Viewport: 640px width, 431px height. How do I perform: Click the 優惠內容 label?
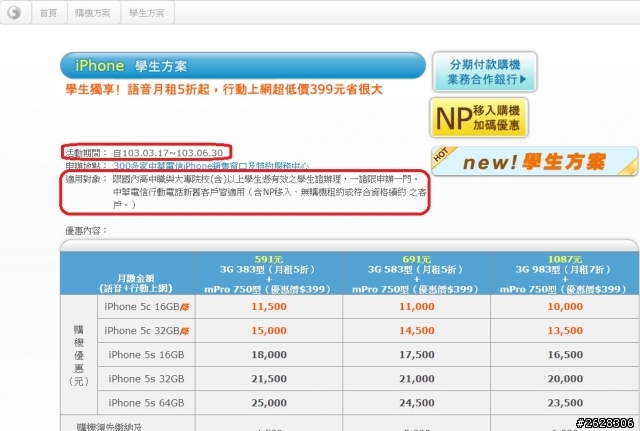86,231
